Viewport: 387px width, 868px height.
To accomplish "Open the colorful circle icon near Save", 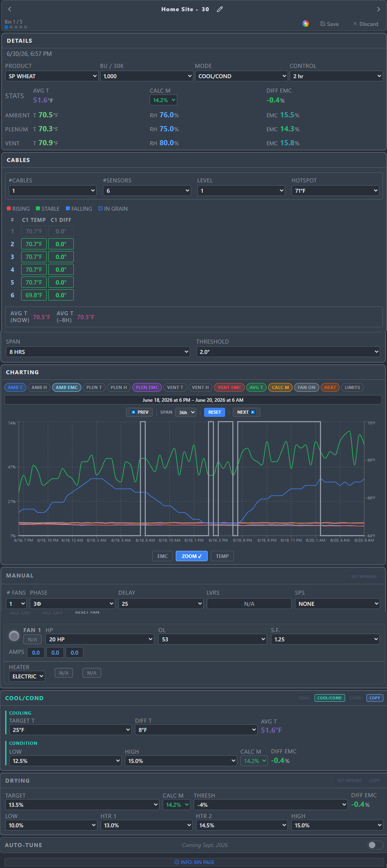I will [306, 23].
